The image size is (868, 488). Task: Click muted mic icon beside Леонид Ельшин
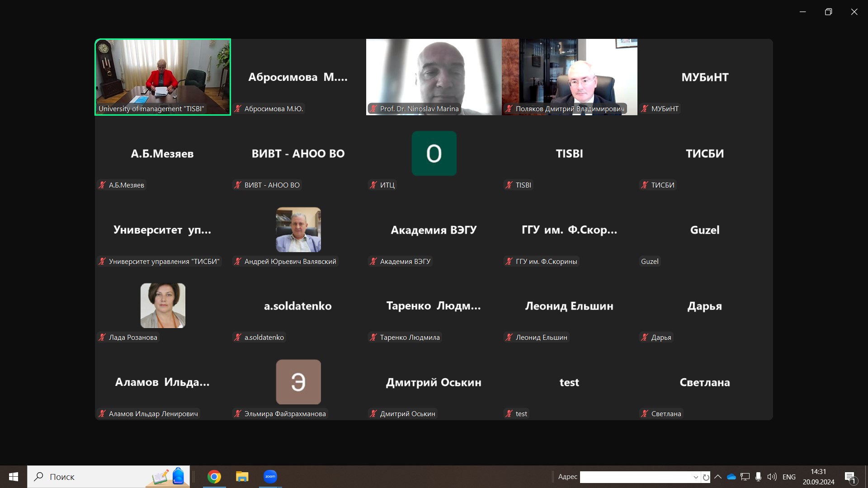[x=509, y=337]
